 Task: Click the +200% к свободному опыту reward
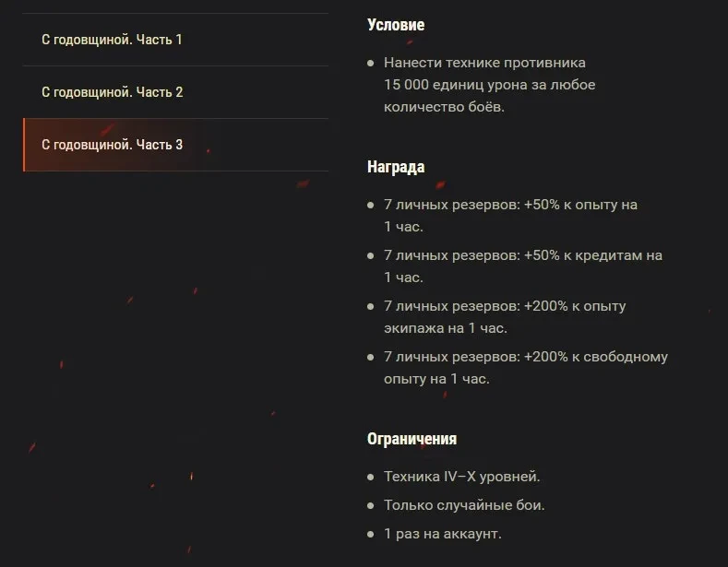click(526, 368)
